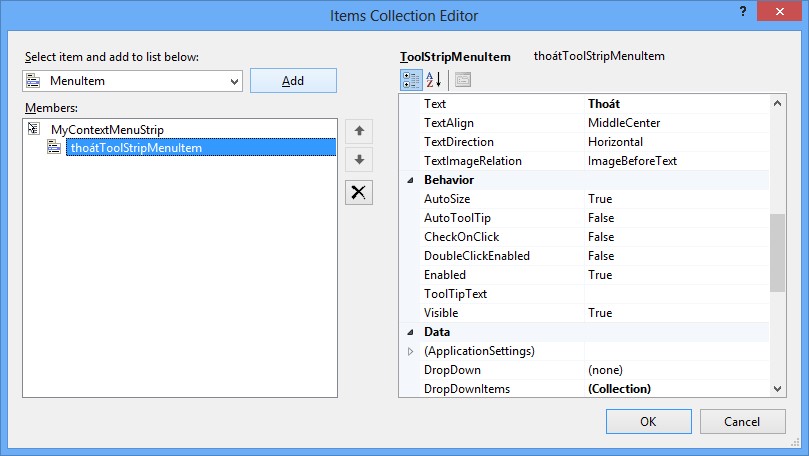Switch property grid to Alphabetical sort
The height and width of the screenshot is (456, 809).
tap(435, 80)
